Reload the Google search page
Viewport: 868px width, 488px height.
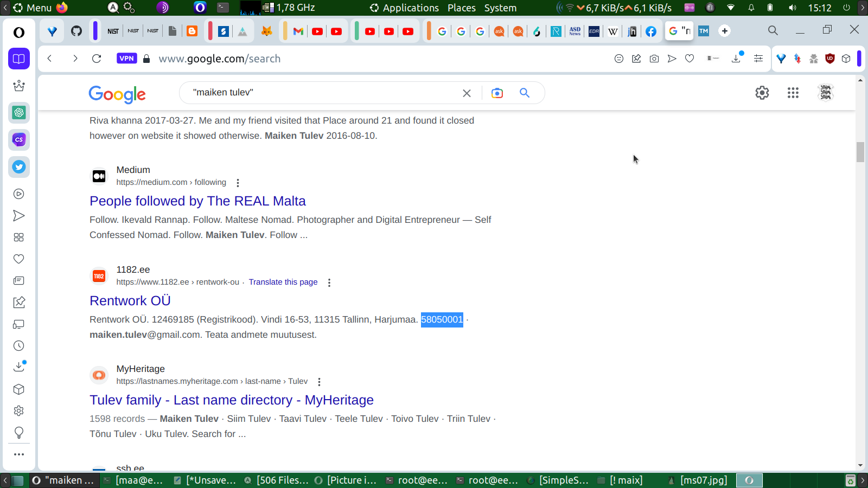coord(97,59)
